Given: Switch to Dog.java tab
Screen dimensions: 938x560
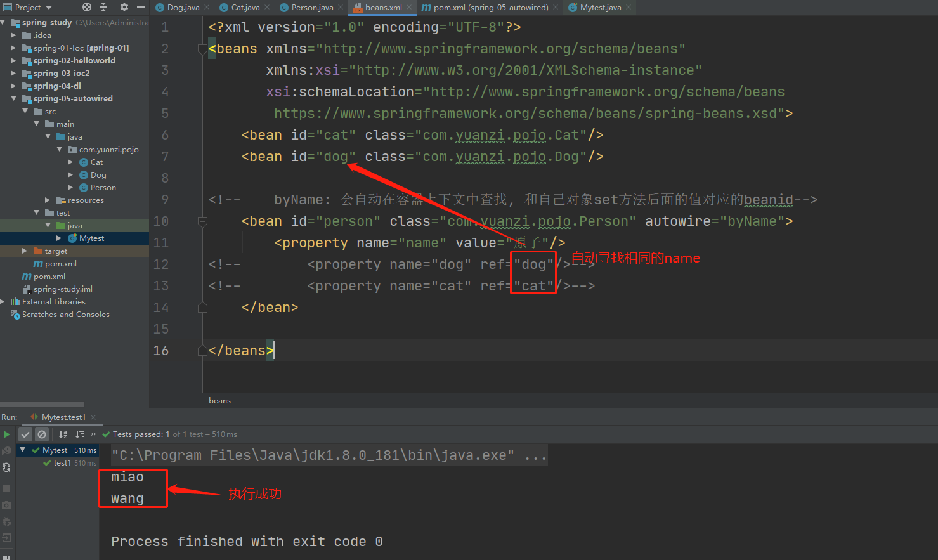Looking at the screenshot, I should point(183,8).
